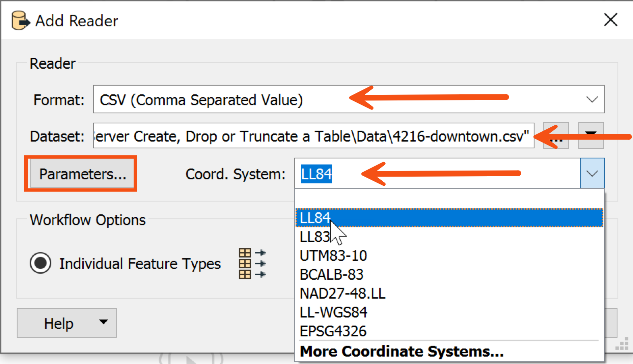
Task: Open the Help button dropdown arrow
Action: (104, 322)
